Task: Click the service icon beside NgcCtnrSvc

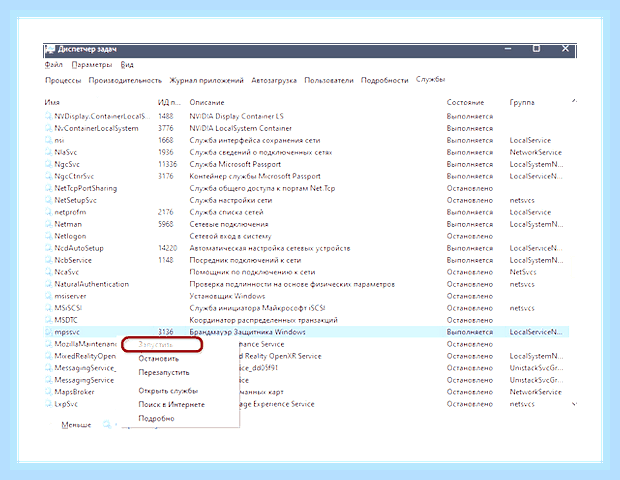Action: pos(48,176)
